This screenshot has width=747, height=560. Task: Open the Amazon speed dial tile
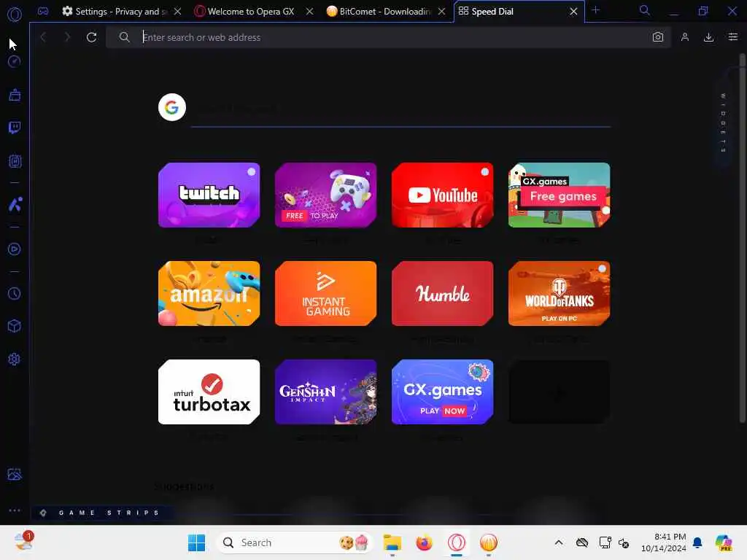coord(209,293)
